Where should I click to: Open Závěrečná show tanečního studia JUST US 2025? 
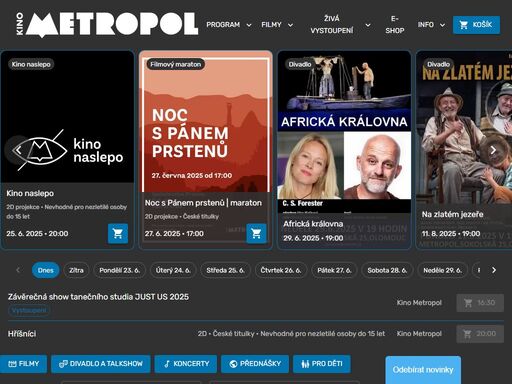[98, 297]
